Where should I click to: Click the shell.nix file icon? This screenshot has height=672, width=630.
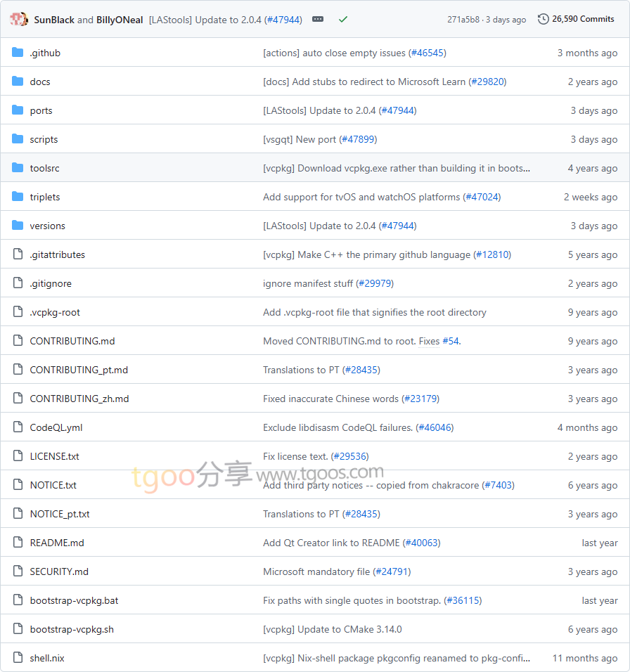coord(18,658)
